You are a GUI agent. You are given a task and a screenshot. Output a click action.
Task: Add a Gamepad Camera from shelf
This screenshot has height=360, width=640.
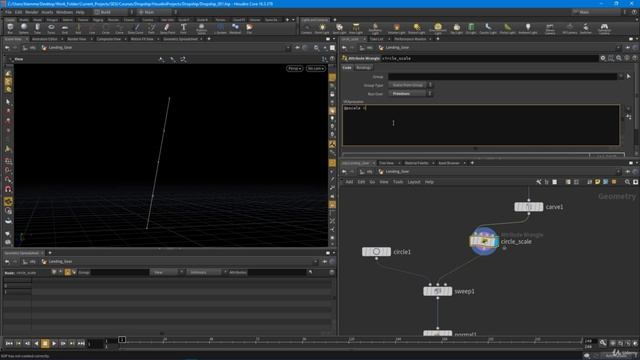pos(604,29)
